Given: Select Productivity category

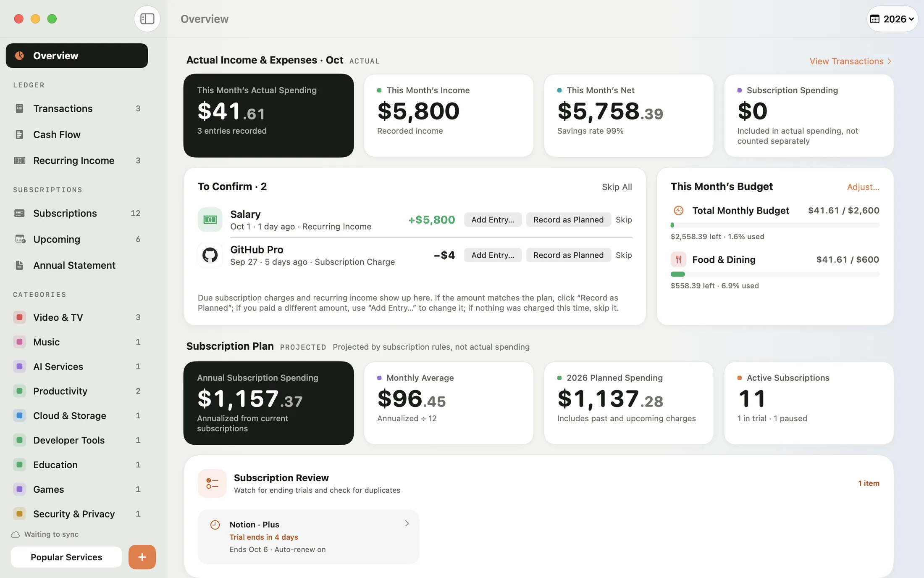Looking at the screenshot, I should click(77, 391).
